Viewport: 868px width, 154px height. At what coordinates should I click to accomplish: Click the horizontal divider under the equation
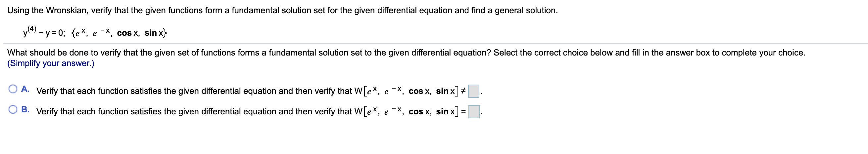click(x=435, y=43)
